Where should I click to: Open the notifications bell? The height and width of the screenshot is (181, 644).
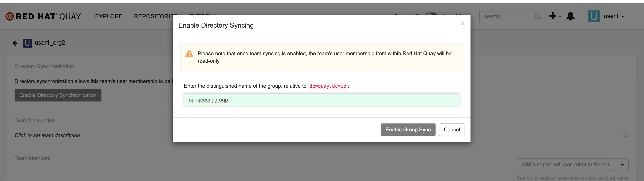(570, 16)
